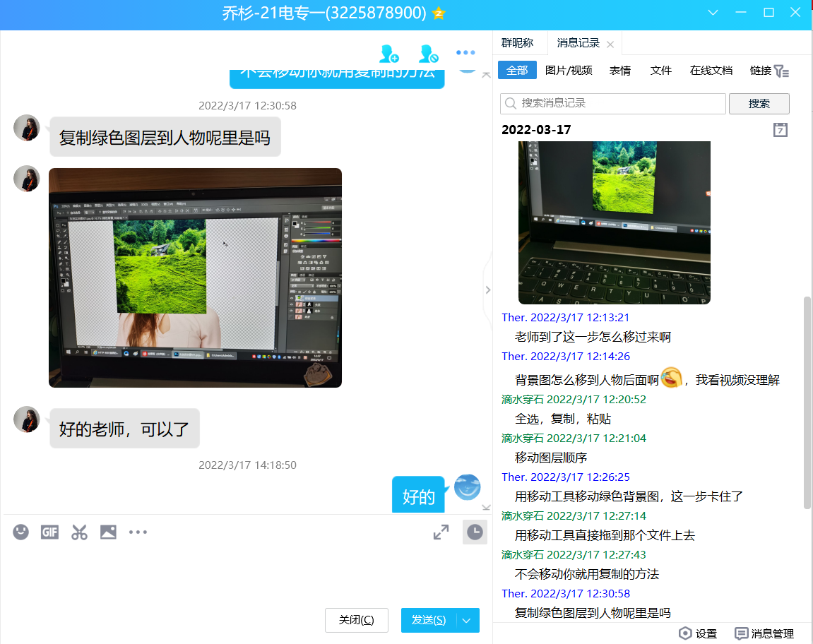Screen dimensions: 813x644
Task: Click history message 老师到了这一步怎么移过来啊
Action: click(593, 337)
